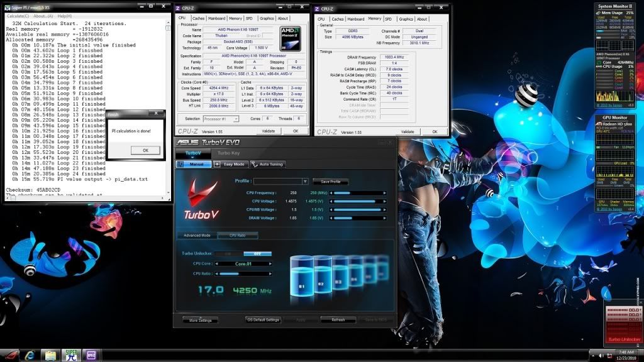Decrease CPU Frequency with left arrow
This screenshot has height=362, width=644.
click(331, 193)
